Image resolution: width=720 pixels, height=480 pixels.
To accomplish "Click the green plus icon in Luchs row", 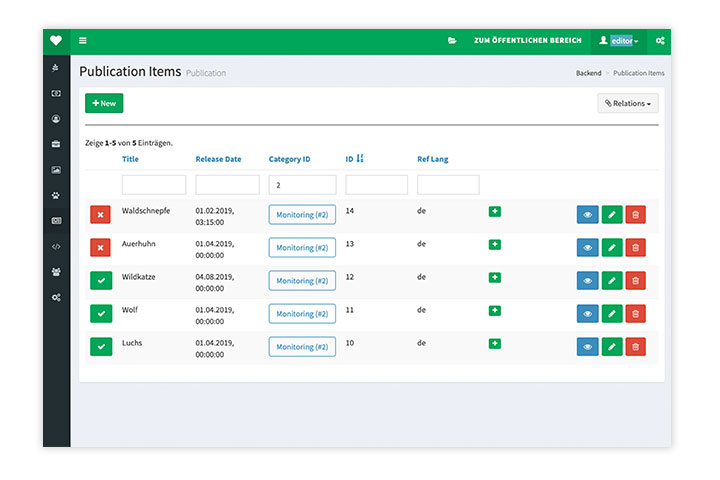I will (x=495, y=344).
